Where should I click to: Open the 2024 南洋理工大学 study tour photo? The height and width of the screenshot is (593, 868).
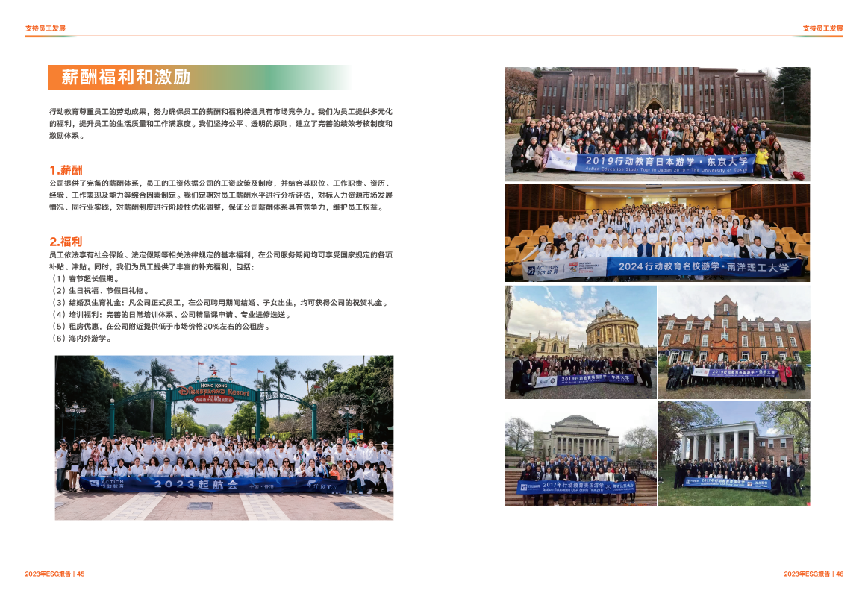pos(657,233)
